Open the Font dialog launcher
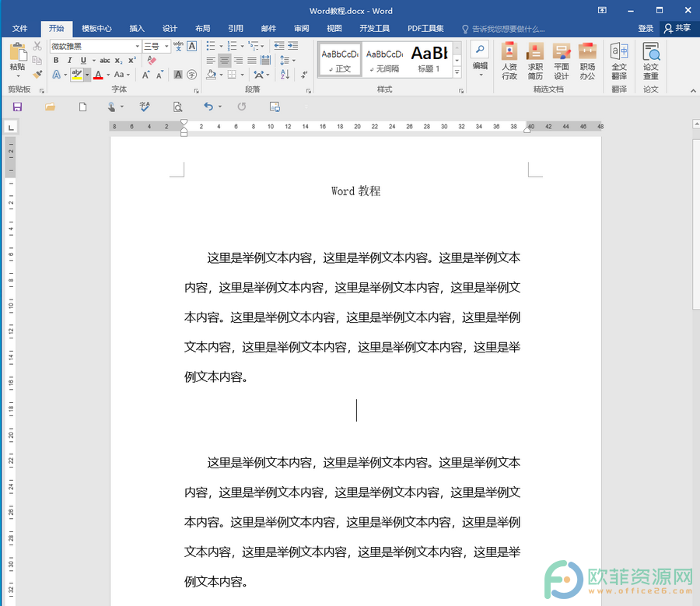Screen dimensions: 700x606 click(196, 91)
